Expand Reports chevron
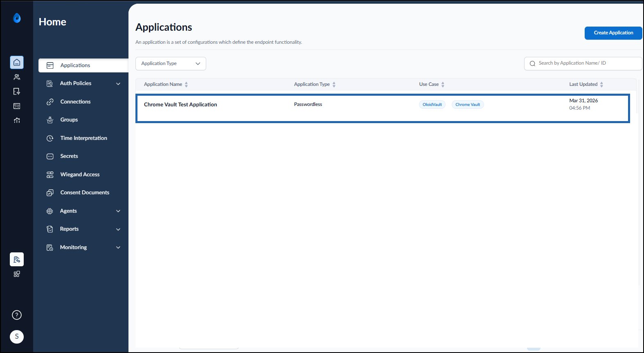Image resolution: width=644 pixels, height=353 pixels. pyautogui.click(x=118, y=229)
